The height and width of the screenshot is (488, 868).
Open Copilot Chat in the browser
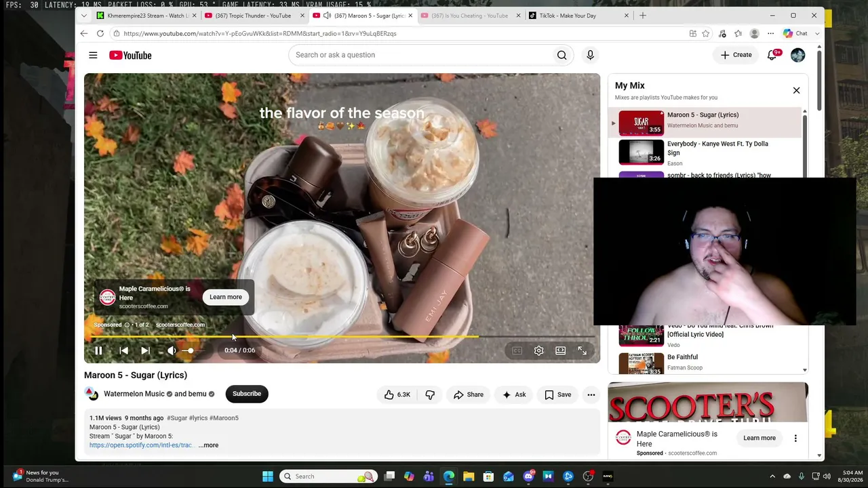[795, 33]
